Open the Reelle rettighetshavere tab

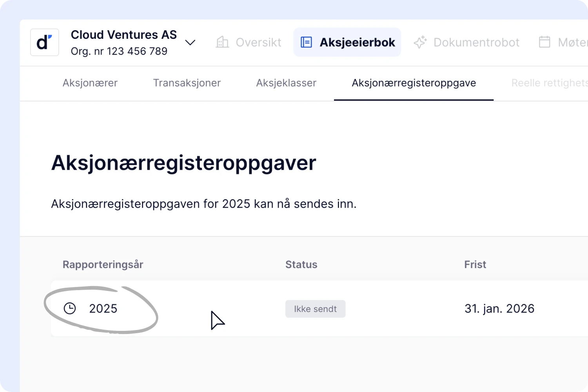click(x=549, y=83)
